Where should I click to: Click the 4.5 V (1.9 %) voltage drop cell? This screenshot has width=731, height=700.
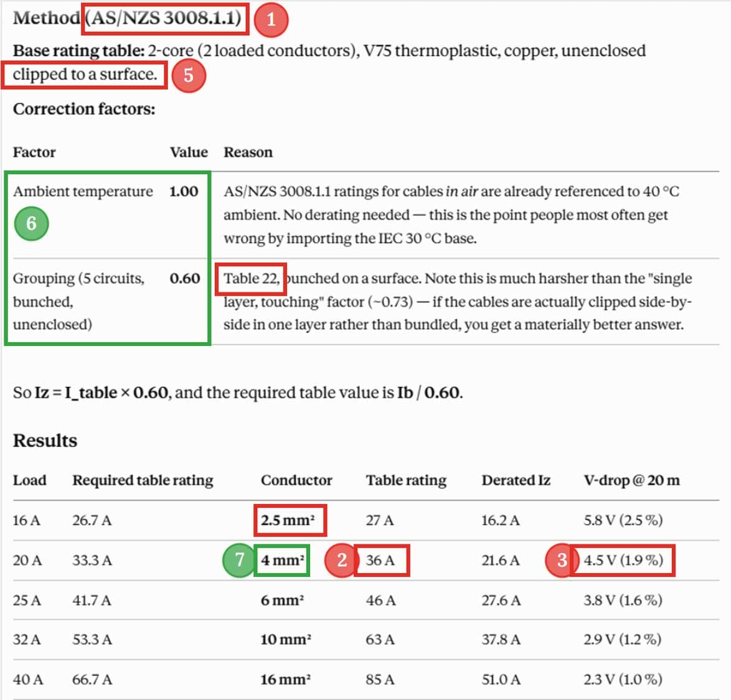623,560
